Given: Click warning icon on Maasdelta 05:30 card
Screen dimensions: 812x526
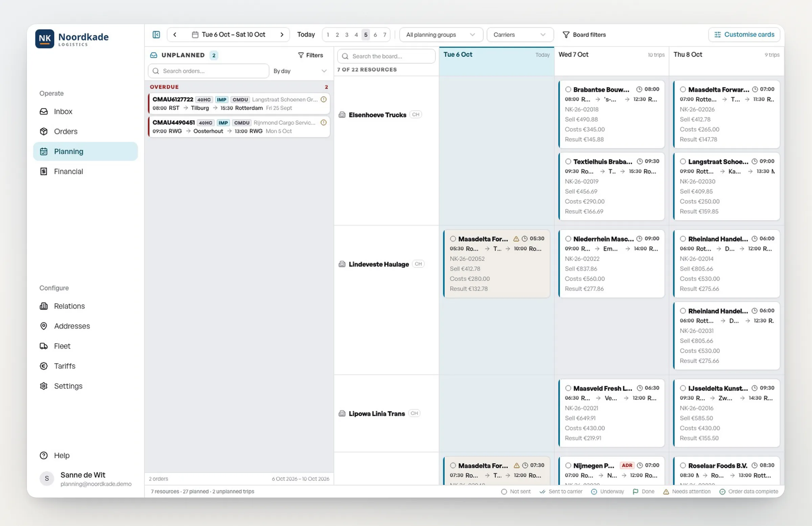Looking at the screenshot, I should click(516, 239).
